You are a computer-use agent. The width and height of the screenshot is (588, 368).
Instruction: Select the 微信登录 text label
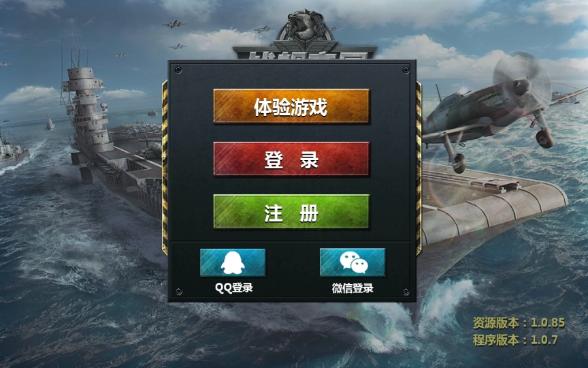[x=353, y=288]
